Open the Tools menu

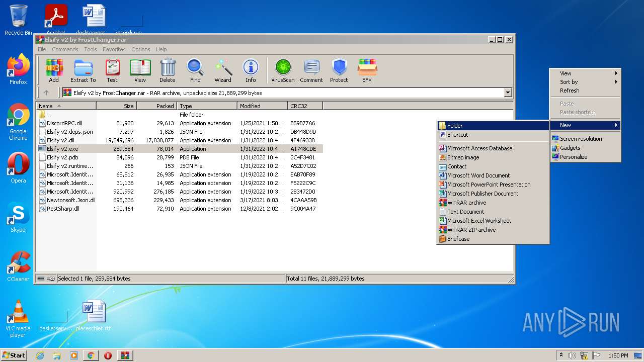(91, 49)
